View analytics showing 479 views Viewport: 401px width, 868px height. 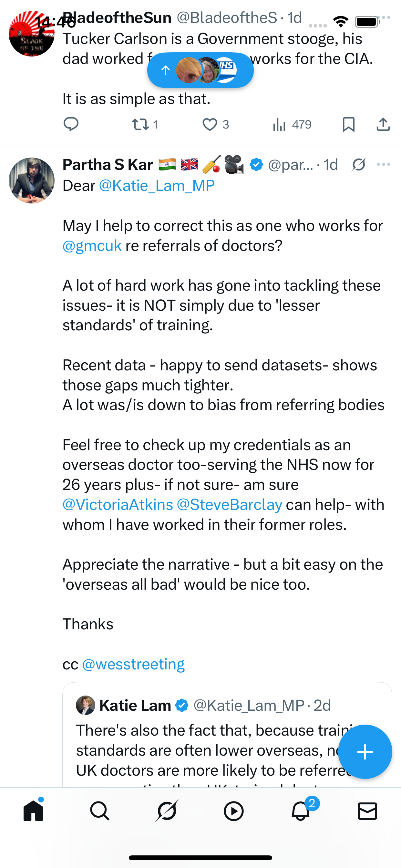292,124
